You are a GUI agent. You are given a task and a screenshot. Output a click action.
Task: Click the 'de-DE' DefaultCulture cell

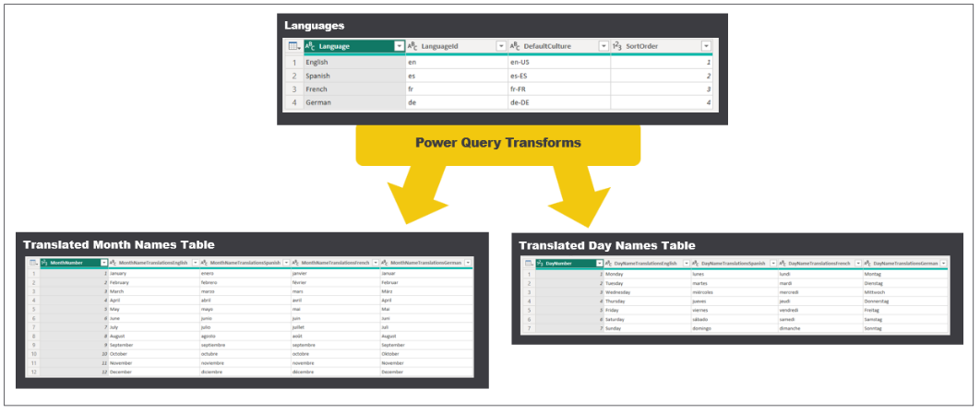[x=559, y=102]
